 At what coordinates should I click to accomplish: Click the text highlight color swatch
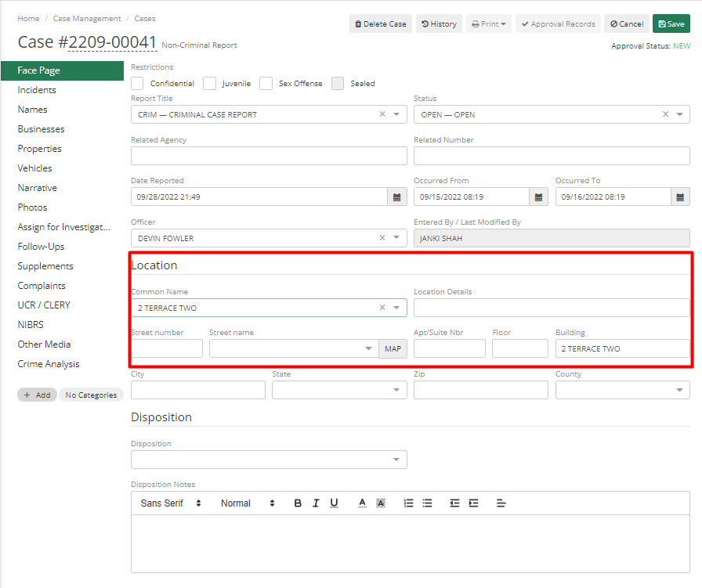click(x=381, y=503)
